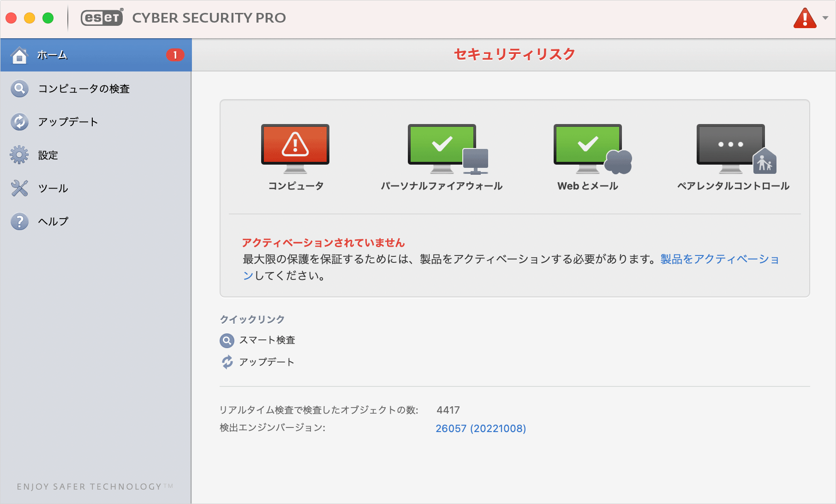
Task: Select アップデート in the left sidebar
Action: [96, 122]
